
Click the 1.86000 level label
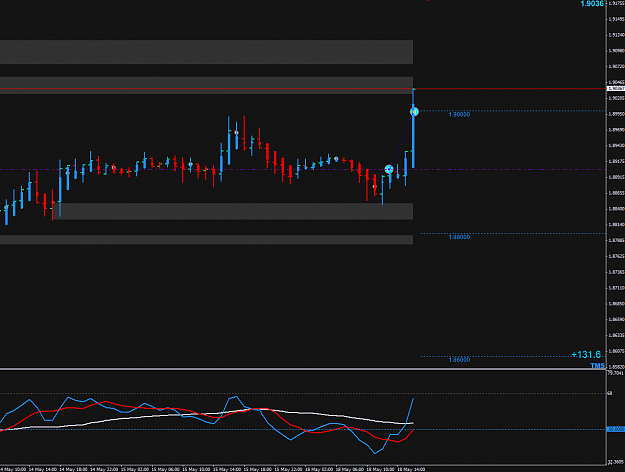[x=459, y=360]
